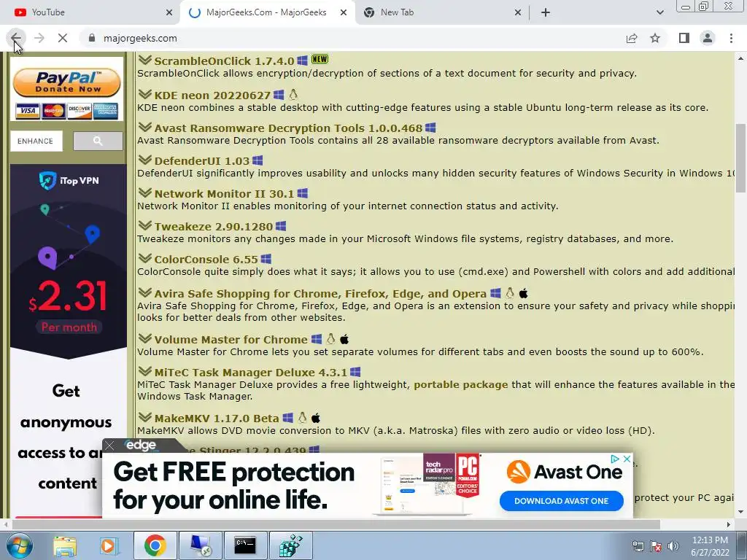Expand Avast Ransomware entry chevron
The width and height of the screenshot is (747, 560).
(145, 127)
